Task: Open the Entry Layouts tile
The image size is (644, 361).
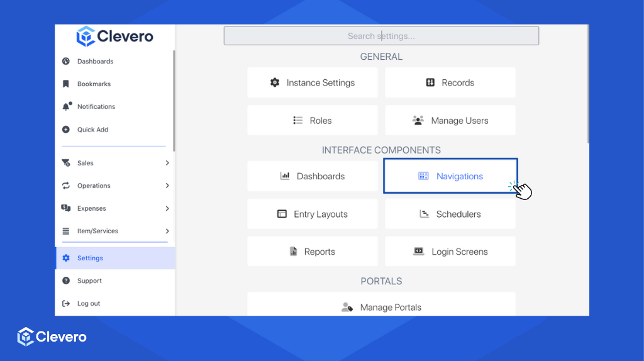Action: tap(312, 214)
